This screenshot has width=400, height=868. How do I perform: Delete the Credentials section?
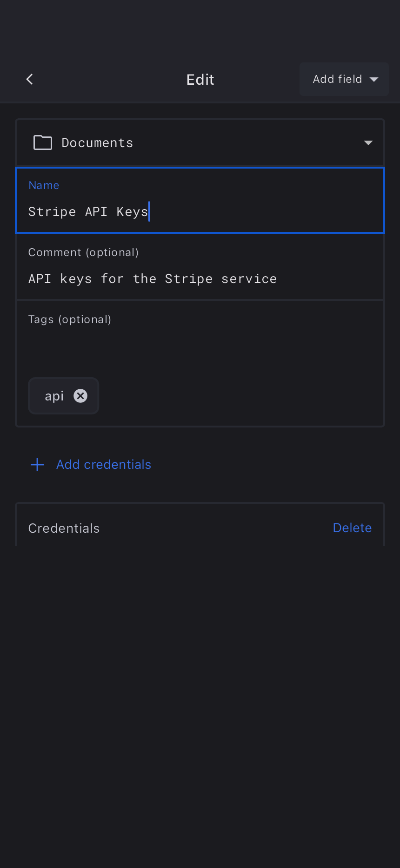coord(352,528)
